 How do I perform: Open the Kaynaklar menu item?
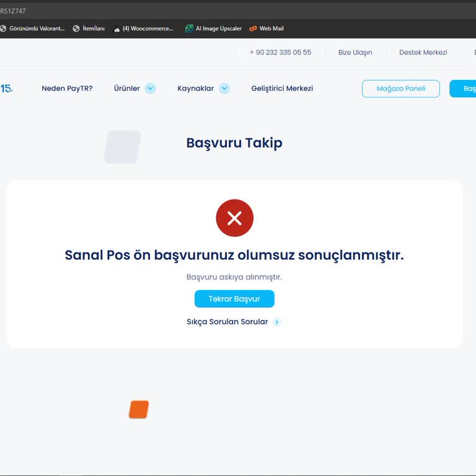[195, 89]
